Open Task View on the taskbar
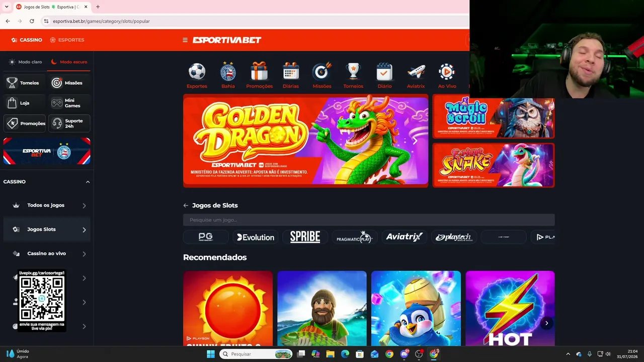The width and height of the screenshot is (644, 362). [x=301, y=354]
